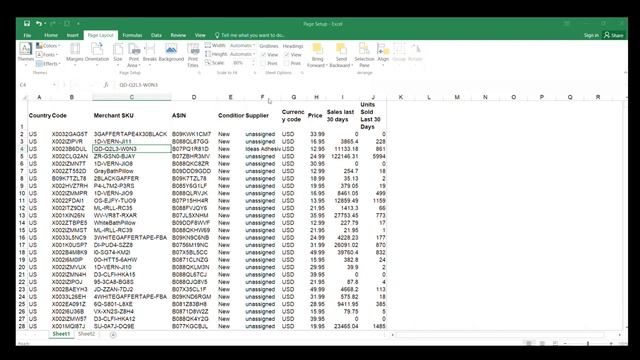Undo the last action
The image size is (640, 360).
(38, 24)
